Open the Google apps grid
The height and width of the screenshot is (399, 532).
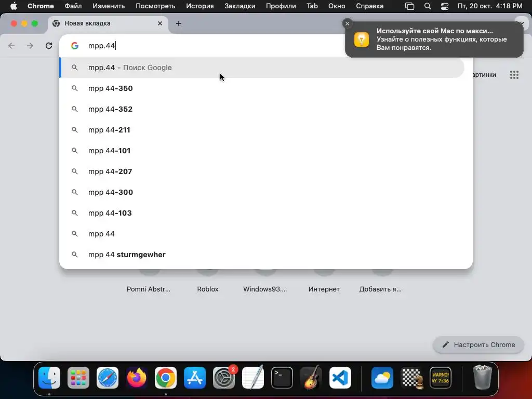point(514,75)
